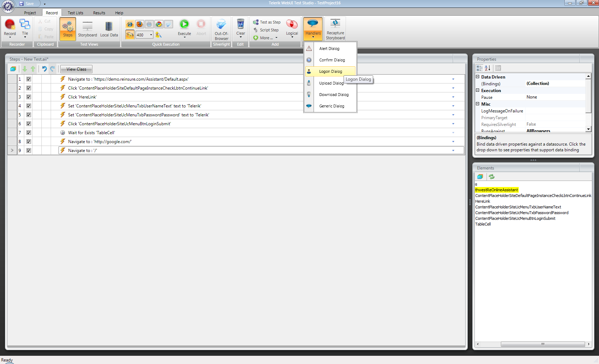
Task: Disable step 3 Click HereLink
Action: pyautogui.click(x=29, y=97)
